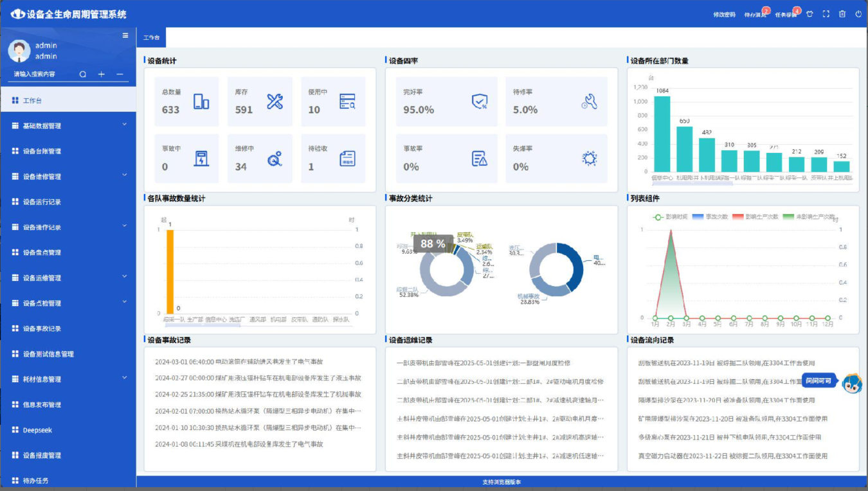
Task: Open Deepseek in the sidebar menu
Action: (x=37, y=430)
